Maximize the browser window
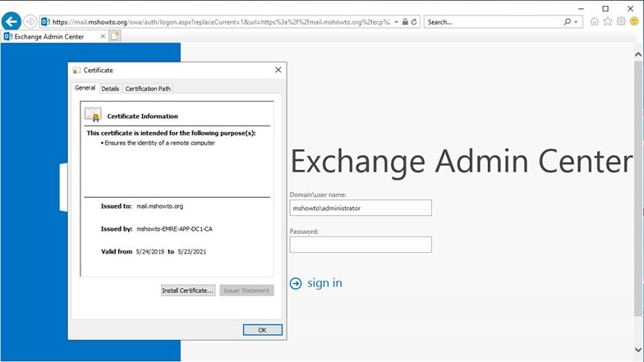644x362 pixels. point(605,8)
